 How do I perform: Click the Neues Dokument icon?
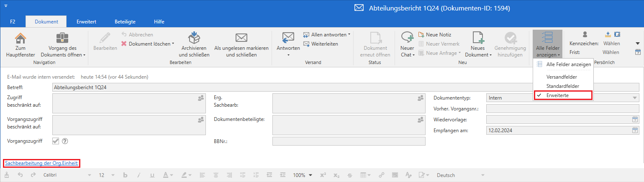(477, 38)
